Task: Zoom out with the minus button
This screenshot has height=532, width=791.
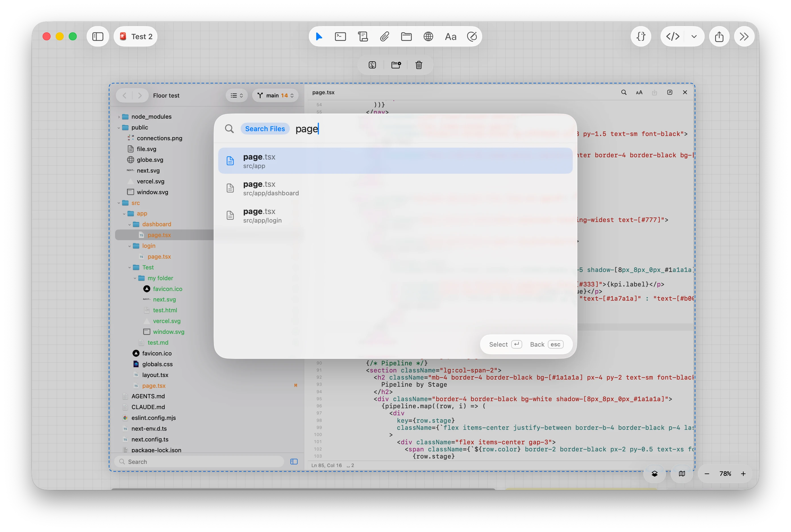Action: point(706,474)
